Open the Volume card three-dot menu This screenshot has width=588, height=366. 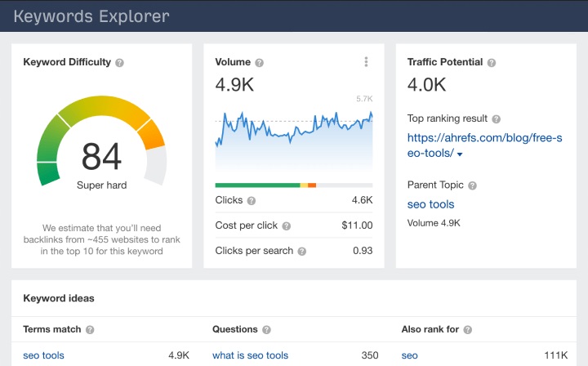pyautogui.click(x=366, y=62)
